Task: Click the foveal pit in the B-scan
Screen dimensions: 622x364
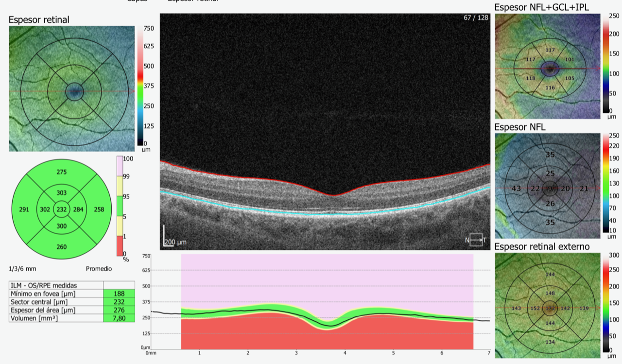Action: 333,196
